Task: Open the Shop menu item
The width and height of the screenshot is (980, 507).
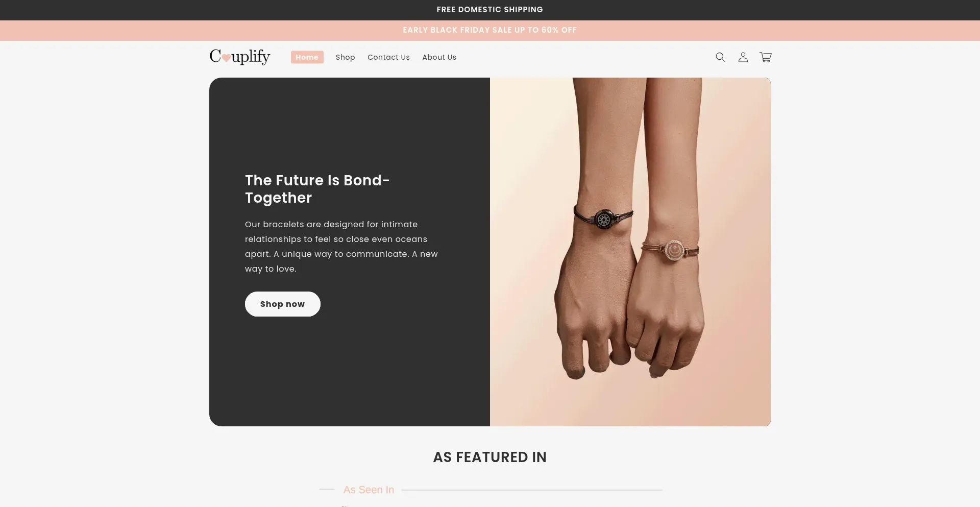Action: (x=345, y=57)
